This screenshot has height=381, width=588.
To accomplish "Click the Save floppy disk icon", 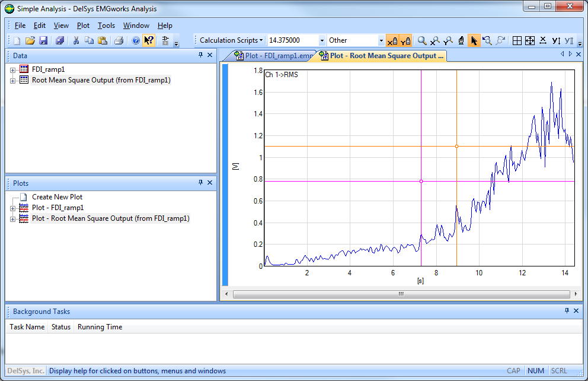I will (x=43, y=40).
